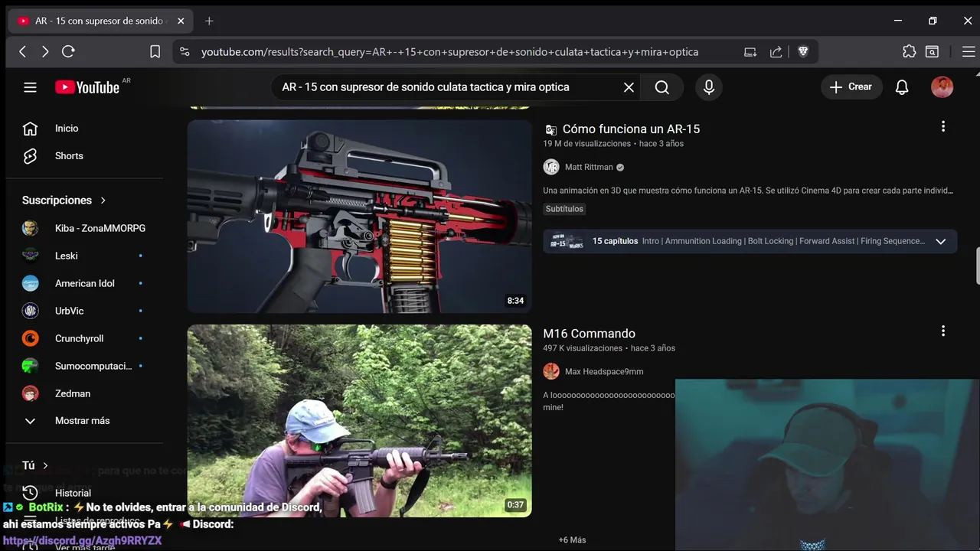The width and height of the screenshot is (980, 551).
Task: Click the Max Headspace9mm channel name
Action: pyautogui.click(x=604, y=372)
